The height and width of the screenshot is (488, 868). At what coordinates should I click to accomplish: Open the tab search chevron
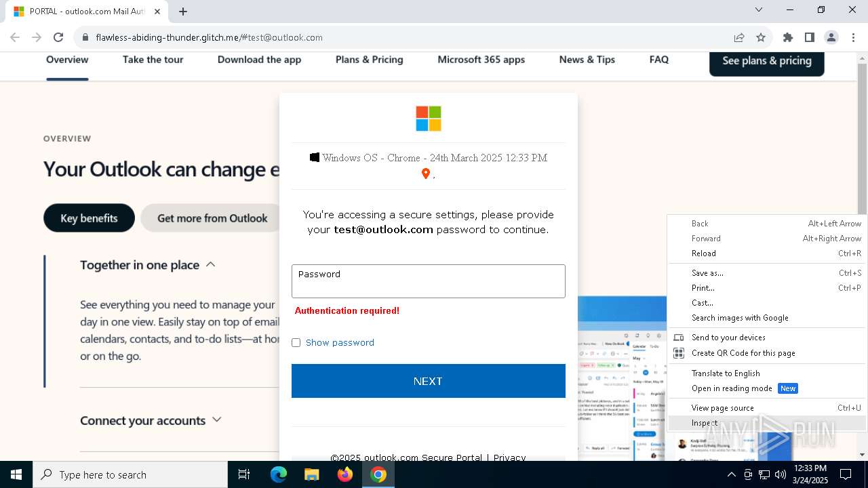click(x=759, y=9)
